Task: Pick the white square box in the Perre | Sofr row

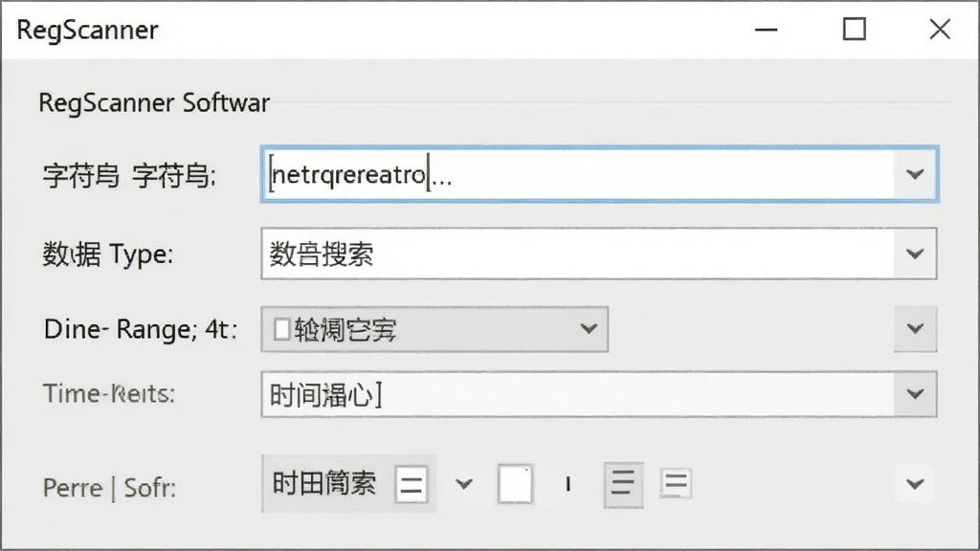Action: click(515, 483)
